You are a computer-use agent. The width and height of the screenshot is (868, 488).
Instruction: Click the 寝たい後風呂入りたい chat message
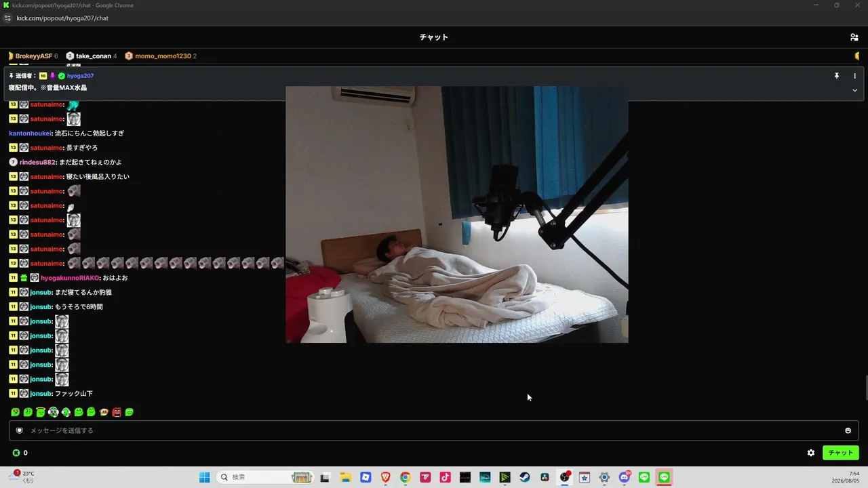(98, 177)
